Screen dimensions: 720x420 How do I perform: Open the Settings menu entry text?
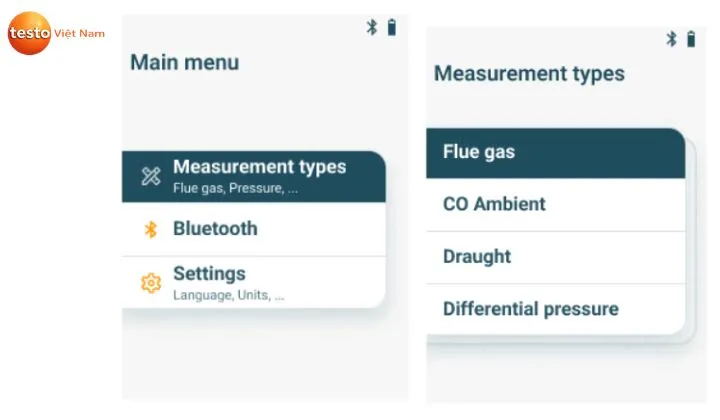tap(209, 274)
